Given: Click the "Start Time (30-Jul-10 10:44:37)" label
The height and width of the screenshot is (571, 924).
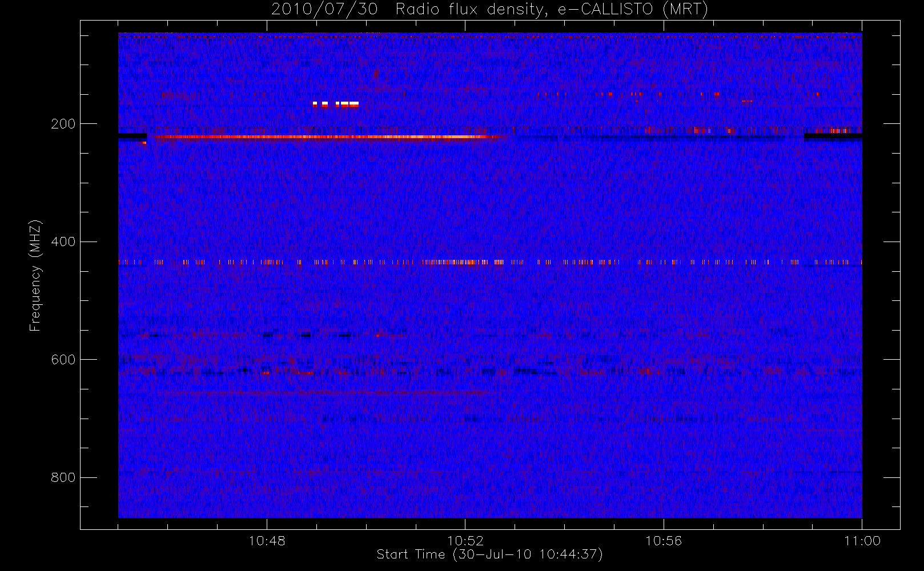Looking at the screenshot, I should coord(489,554).
